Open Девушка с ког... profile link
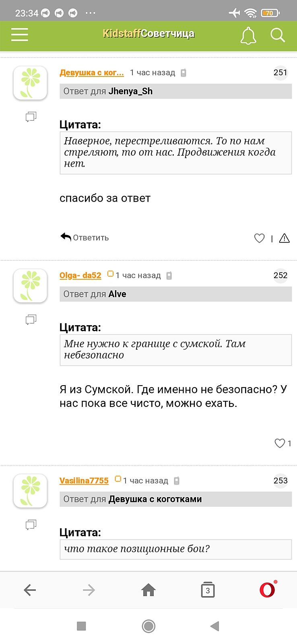The image size is (297, 644). pyautogui.click(x=91, y=72)
